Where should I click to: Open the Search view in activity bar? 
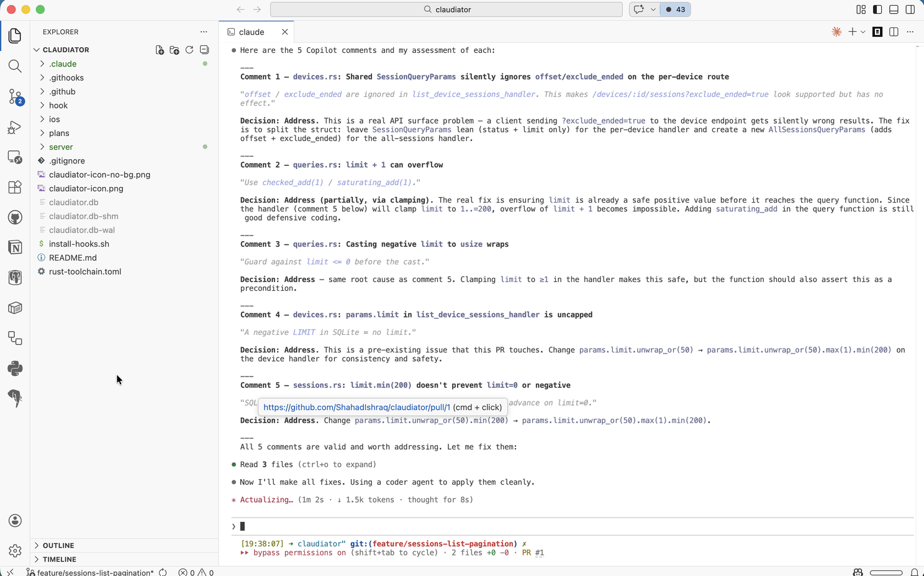15,66
